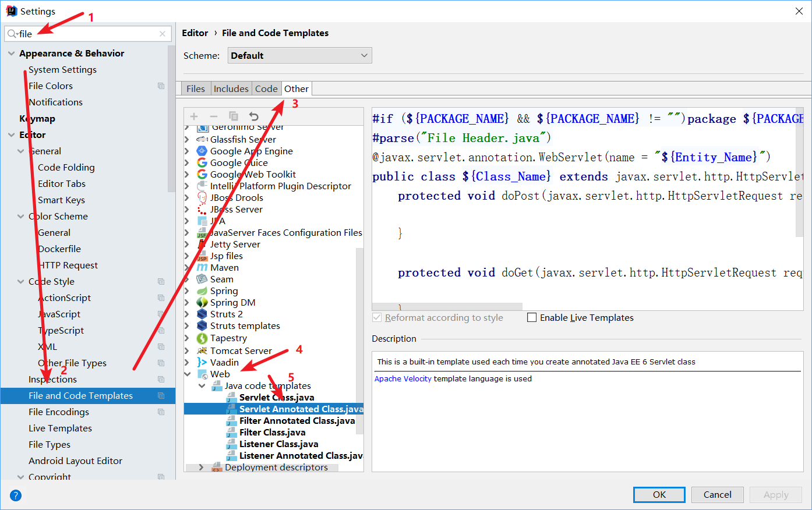Screen dimensions: 812x510
Task: Enable Live Templates checkbox
Action: [x=532, y=317]
